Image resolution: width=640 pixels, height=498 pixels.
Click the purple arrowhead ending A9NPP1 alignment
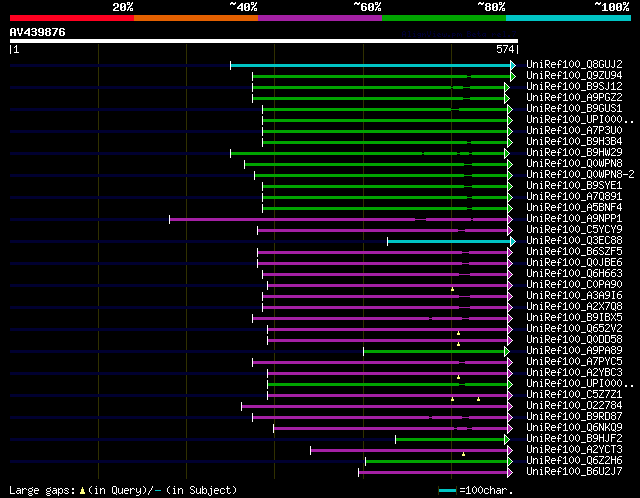point(510,220)
